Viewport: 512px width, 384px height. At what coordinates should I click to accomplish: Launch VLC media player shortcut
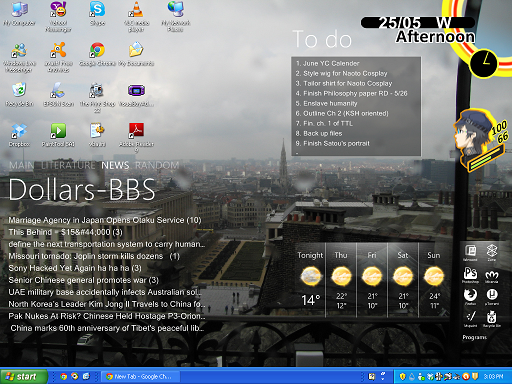(136, 17)
